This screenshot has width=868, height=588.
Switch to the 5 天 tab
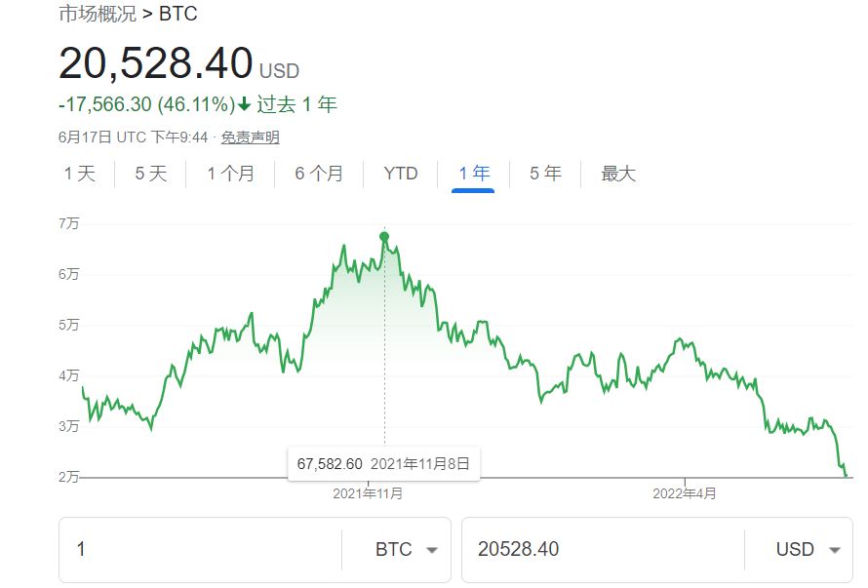coord(151,174)
